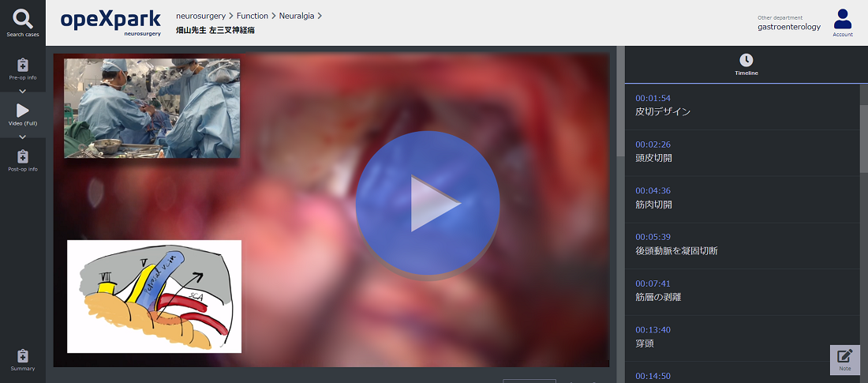Open the Search cases magnifier icon

(x=23, y=20)
